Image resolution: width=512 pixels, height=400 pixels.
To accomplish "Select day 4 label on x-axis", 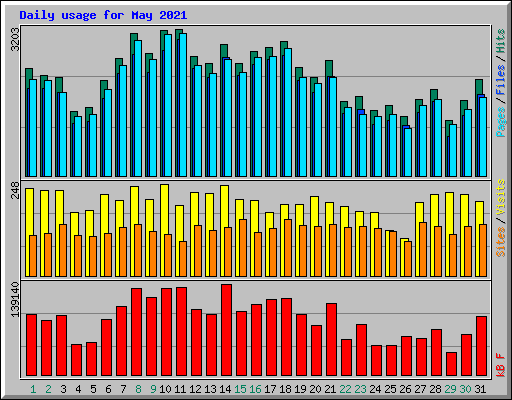I will click(x=78, y=389).
